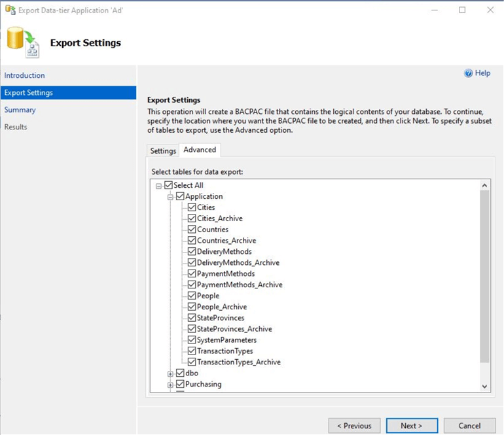Uncheck the Cities table checkbox

(x=192, y=207)
